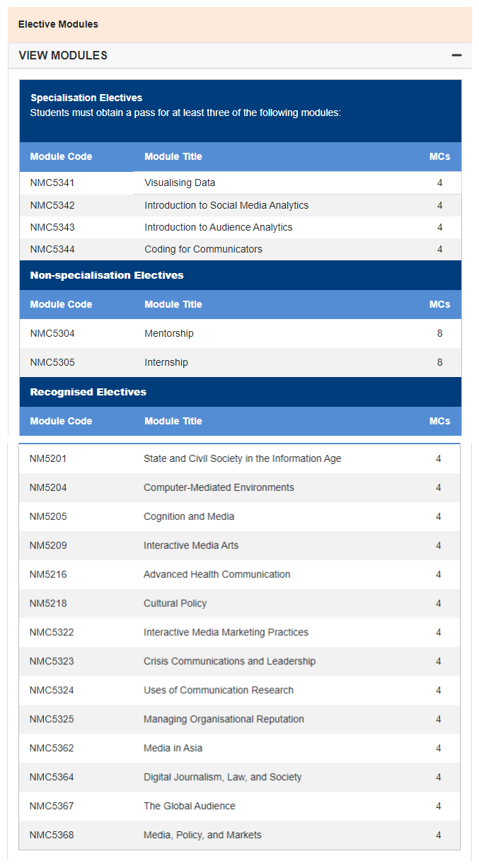Select module code NMC5325
Viewport: 479px width, 868px height.
(x=52, y=719)
